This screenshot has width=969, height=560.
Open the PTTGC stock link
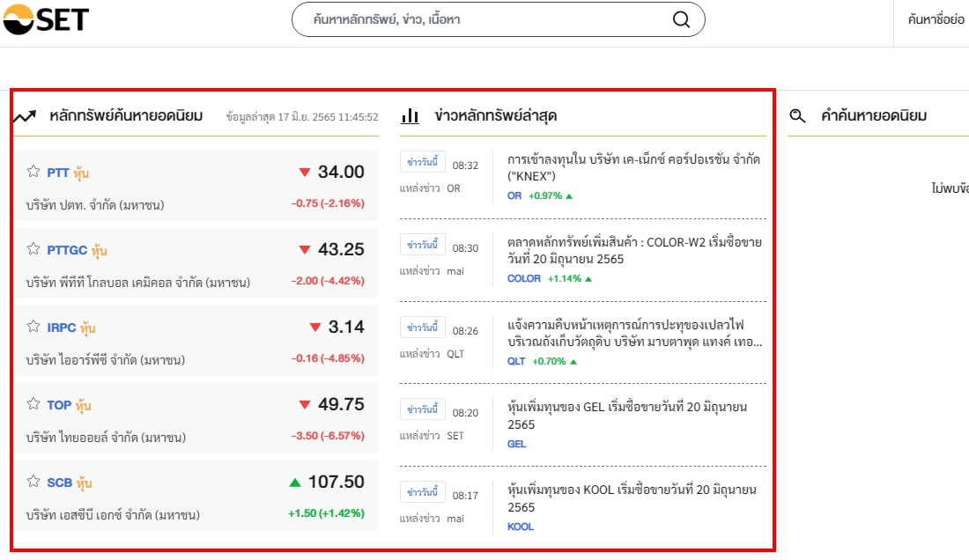(67, 250)
